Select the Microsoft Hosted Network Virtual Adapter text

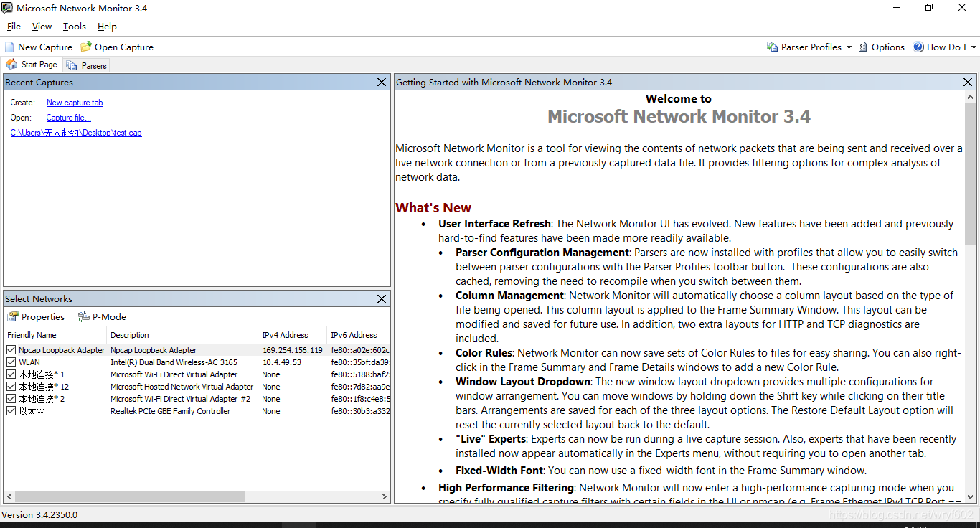point(182,387)
